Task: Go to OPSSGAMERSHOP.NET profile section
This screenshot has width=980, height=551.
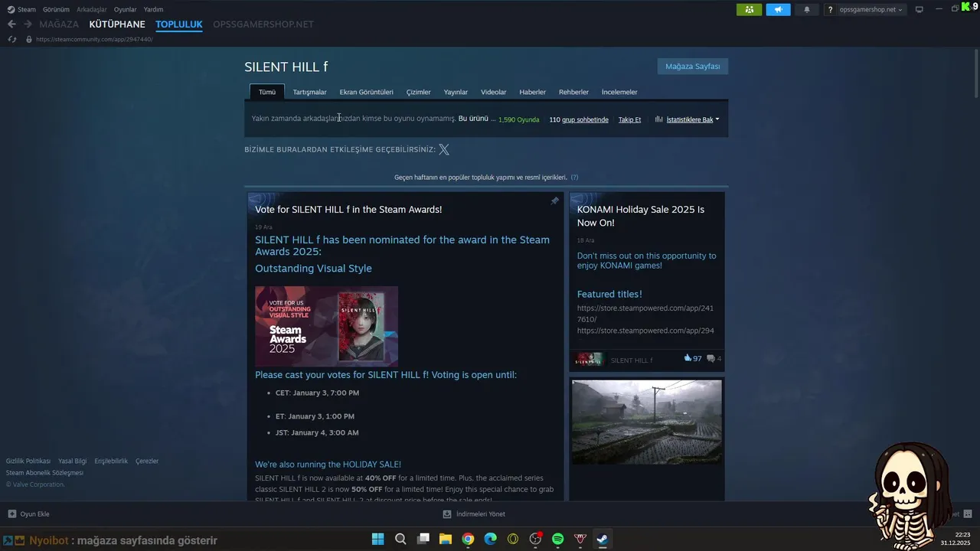Action: click(263, 24)
